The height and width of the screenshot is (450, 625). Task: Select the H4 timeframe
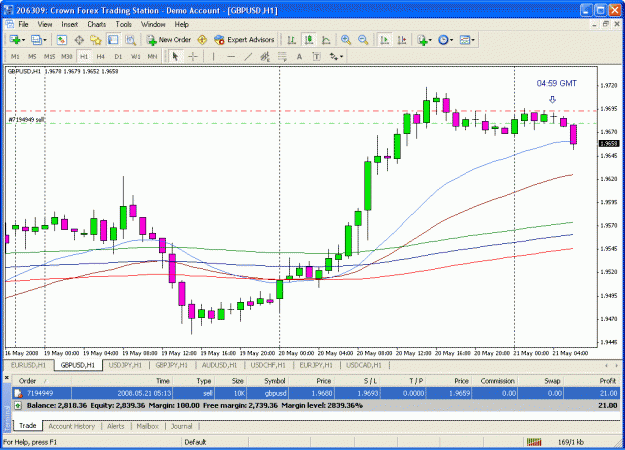click(100, 57)
